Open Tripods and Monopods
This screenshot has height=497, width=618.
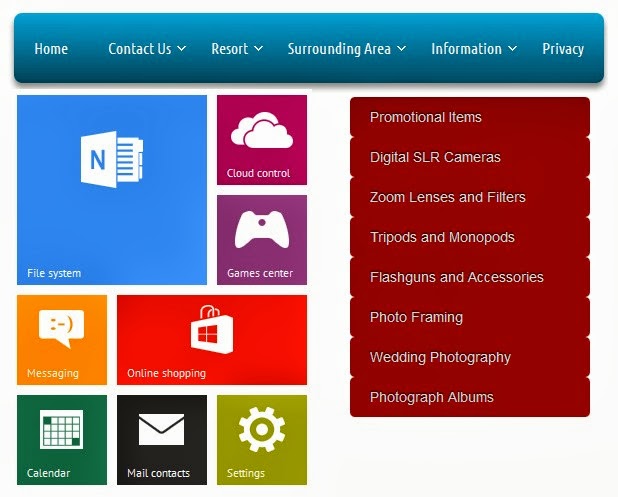(x=470, y=237)
